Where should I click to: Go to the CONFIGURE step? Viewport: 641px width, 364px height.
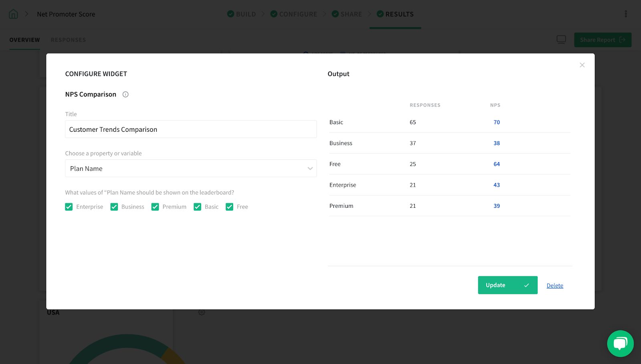(x=294, y=14)
